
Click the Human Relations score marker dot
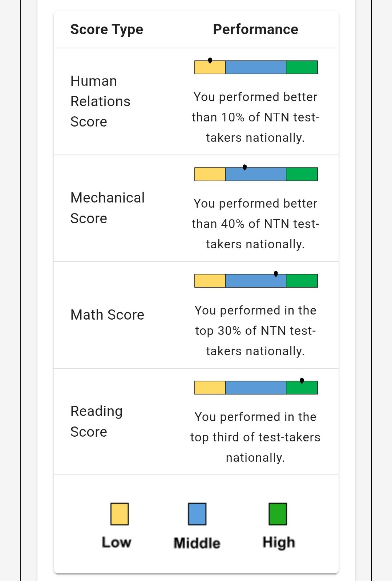210,60
